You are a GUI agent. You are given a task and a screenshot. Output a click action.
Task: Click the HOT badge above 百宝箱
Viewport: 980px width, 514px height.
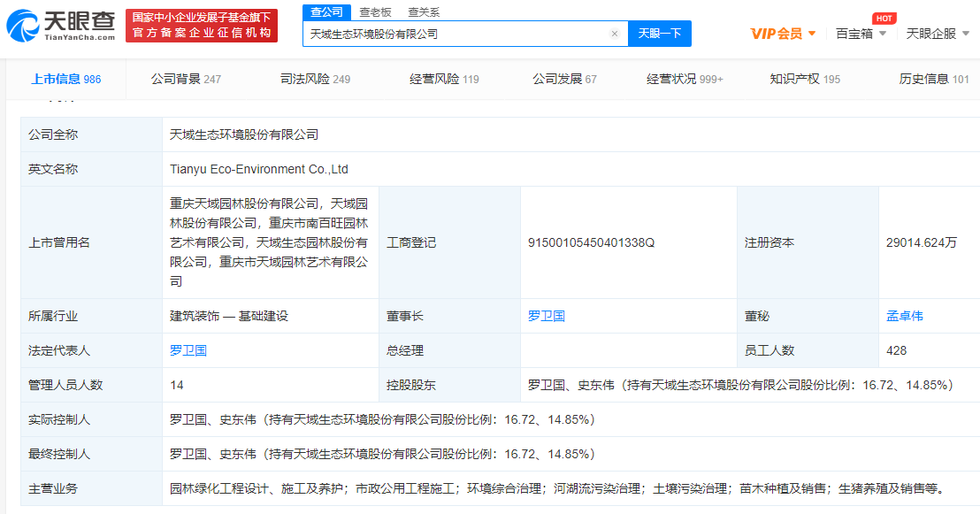point(884,18)
